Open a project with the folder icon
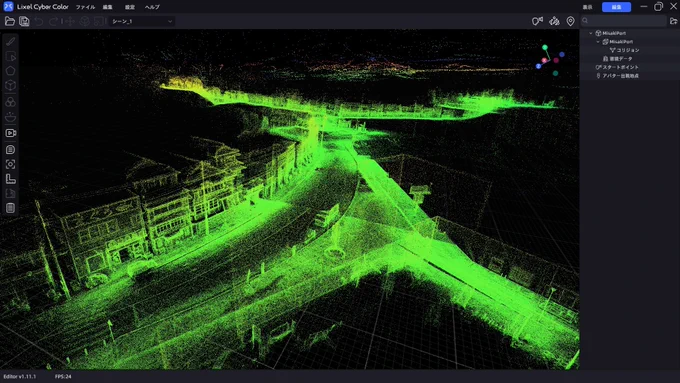 point(10,21)
